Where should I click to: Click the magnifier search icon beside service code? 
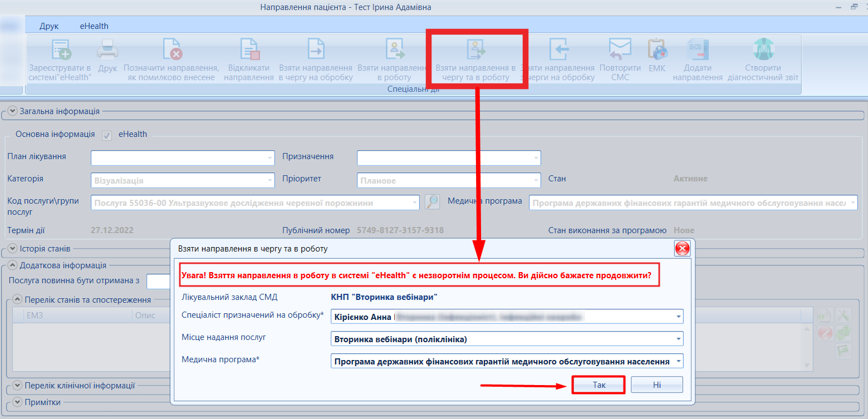[432, 202]
